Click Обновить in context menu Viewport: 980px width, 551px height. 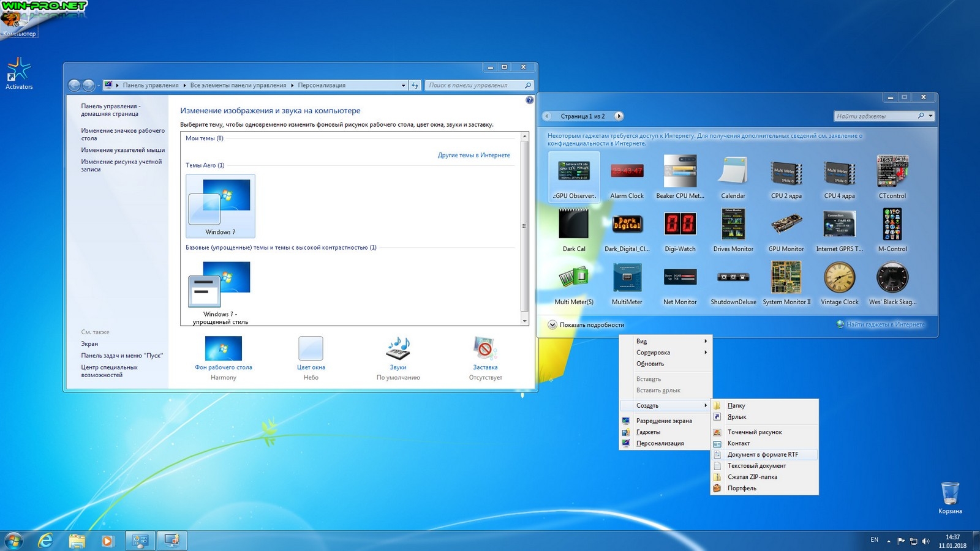[666, 364]
